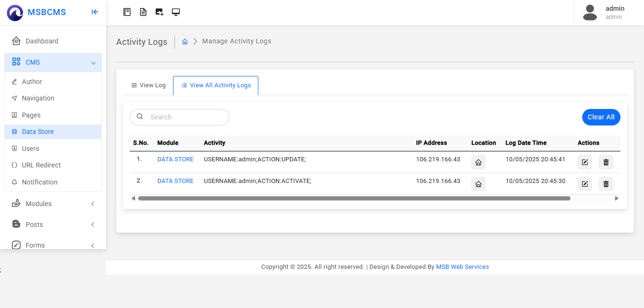
Task: Click the home icon in breadcrumb
Action: tap(185, 42)
